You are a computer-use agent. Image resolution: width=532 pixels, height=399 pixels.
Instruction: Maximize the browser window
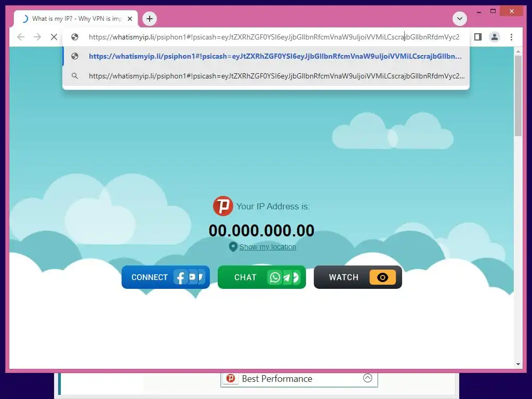(493, 11)
